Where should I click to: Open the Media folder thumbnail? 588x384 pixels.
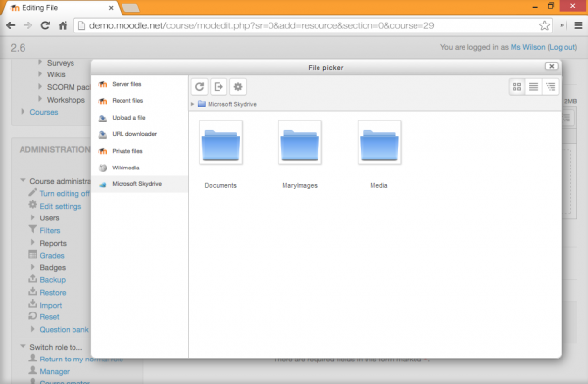click(x=379, y=142)
